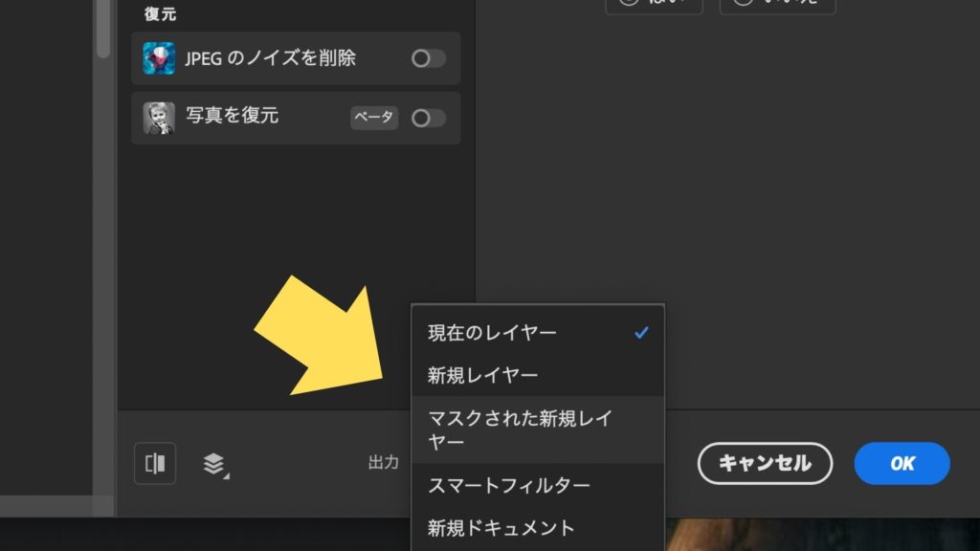This screenshot has width=980, height=551.
Task: Click the 出力 output dropdown label
Action: click(384, 463)
